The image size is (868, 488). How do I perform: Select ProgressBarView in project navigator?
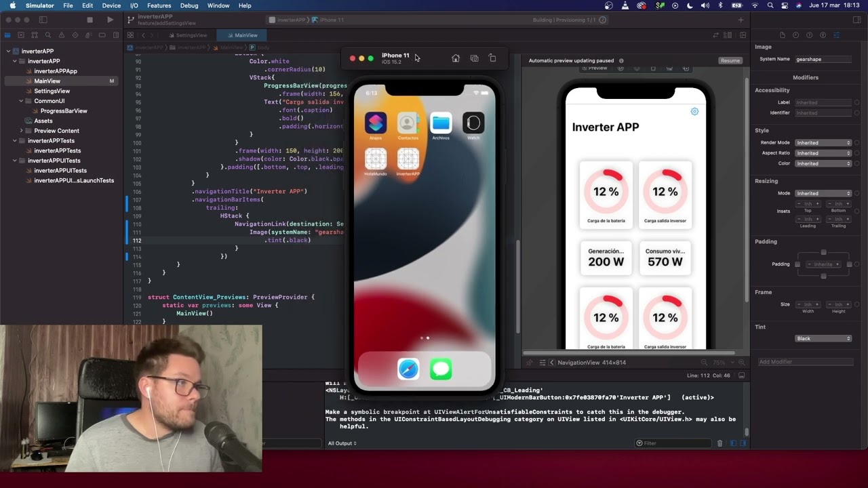64,111
